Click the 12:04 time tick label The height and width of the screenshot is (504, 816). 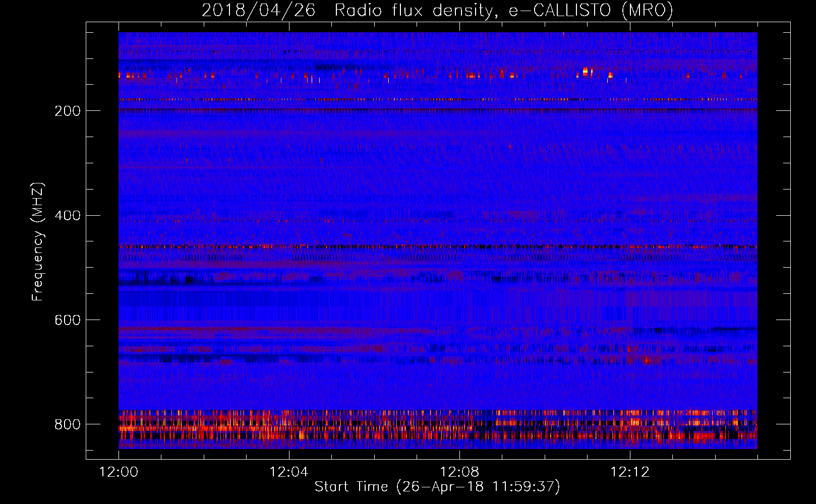[x=289, y=472]
